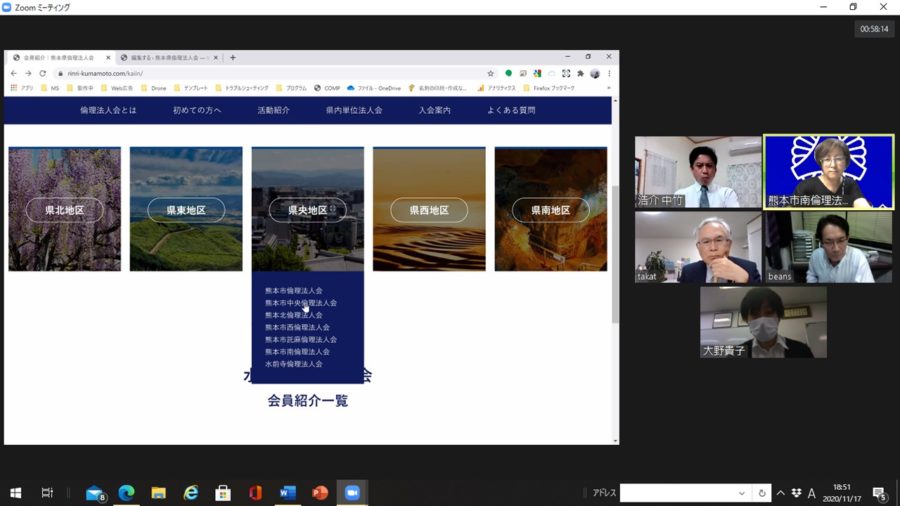The height and width of the screenshot is (506, 900).
Task: Select 浩介中竹 participant video tile
Action: pyautogui.click(x=698, y=172)
